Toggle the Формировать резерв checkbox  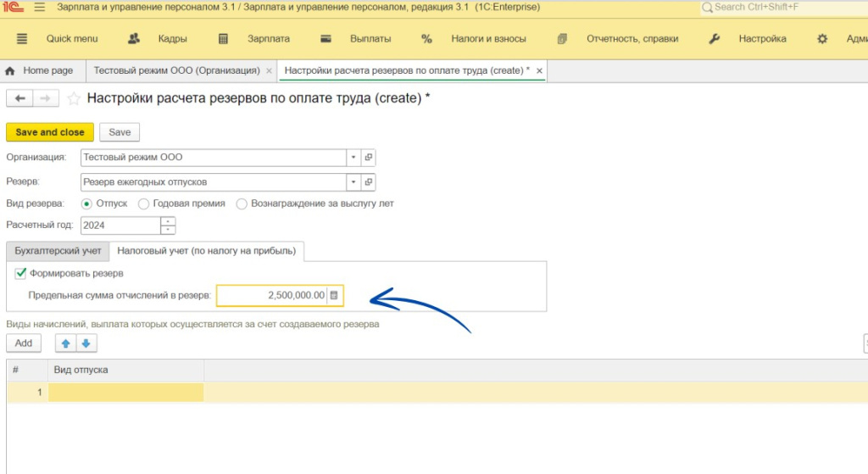click(20, 274)
